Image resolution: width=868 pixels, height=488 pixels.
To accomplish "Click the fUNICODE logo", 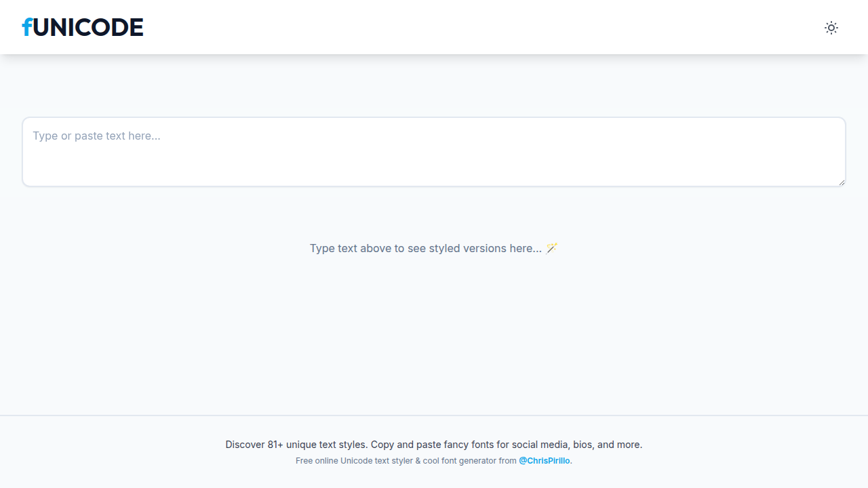I will click(x=83, y=27).
